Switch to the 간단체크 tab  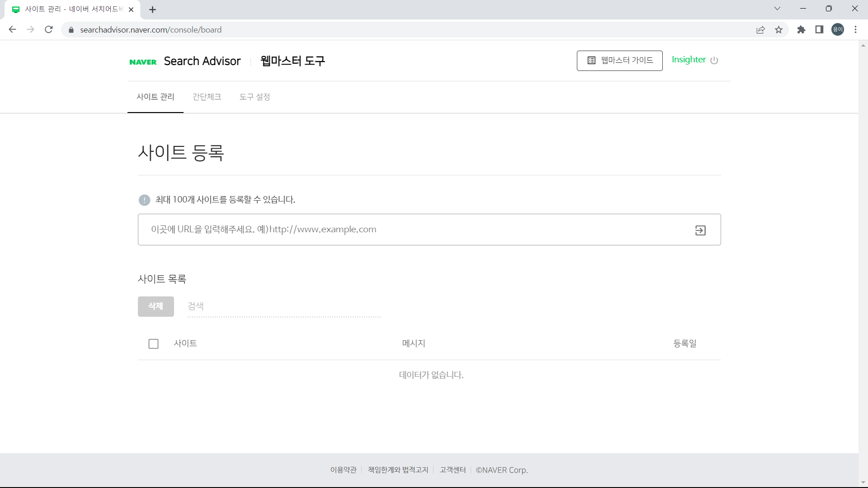click(207, 97)
